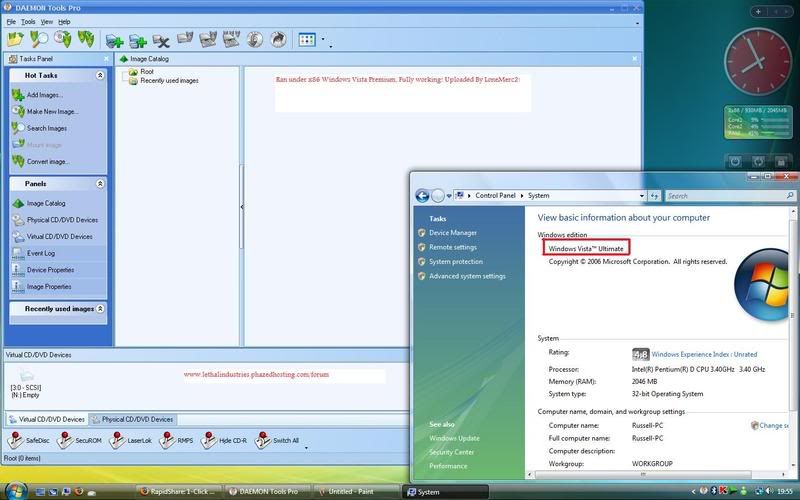
Task: Open emulation toolbar overflow arrow
Action: tap(306, 448)
